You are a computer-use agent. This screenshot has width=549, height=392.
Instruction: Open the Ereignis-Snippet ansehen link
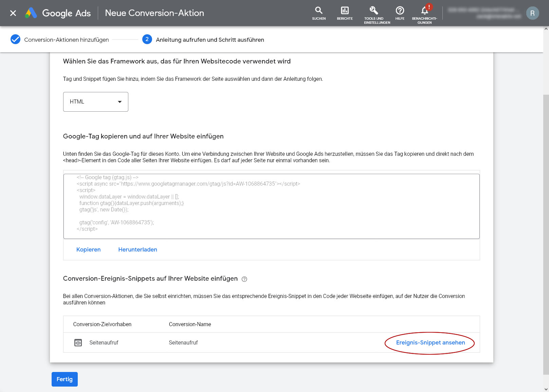pos(430,343)
